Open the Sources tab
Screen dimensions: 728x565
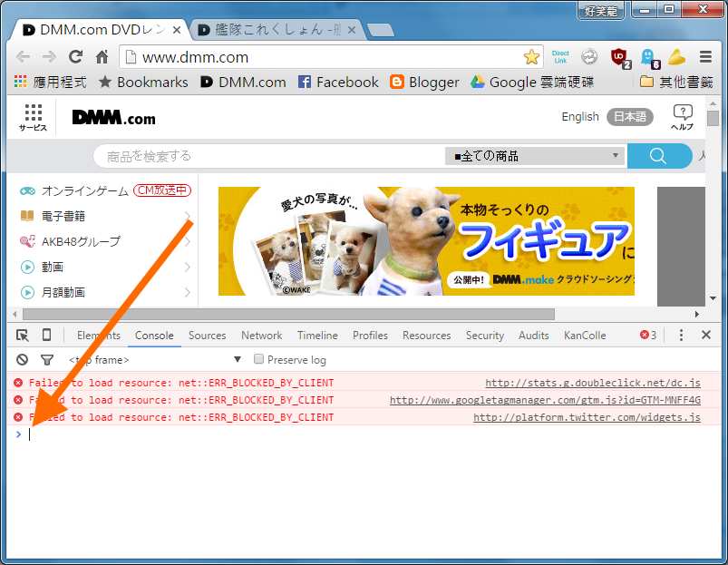[x=207, y=336]
